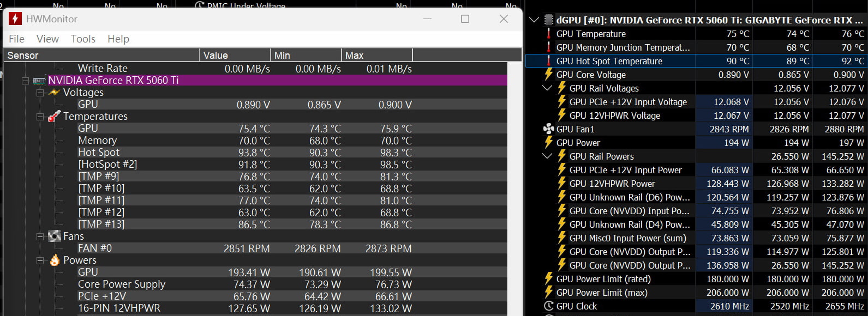The width and height of the screenshot is (868, 316).
Task: Click the HWMonitor app logo icon
Action: pyautogui.click(x=15, y=19)
